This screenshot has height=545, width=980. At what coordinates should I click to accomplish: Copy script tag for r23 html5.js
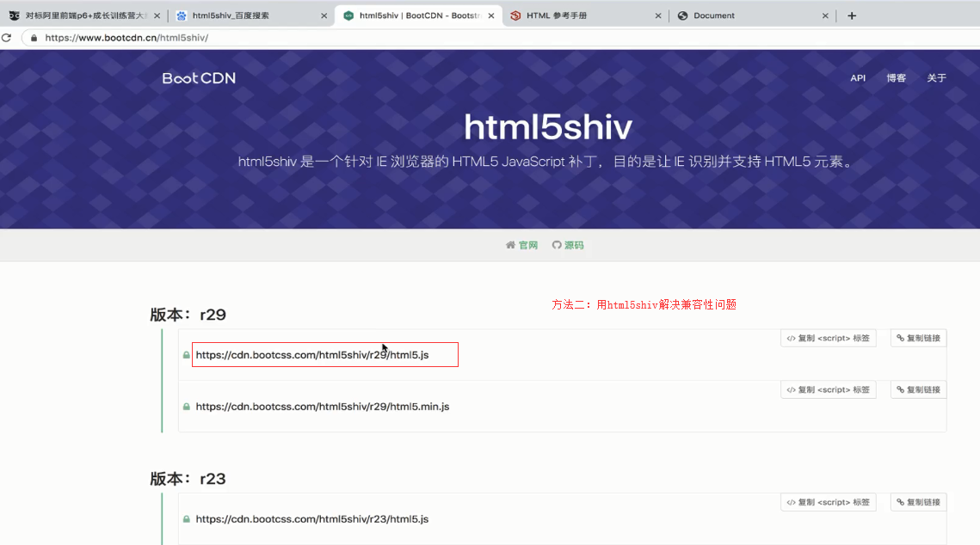[828, 502]
